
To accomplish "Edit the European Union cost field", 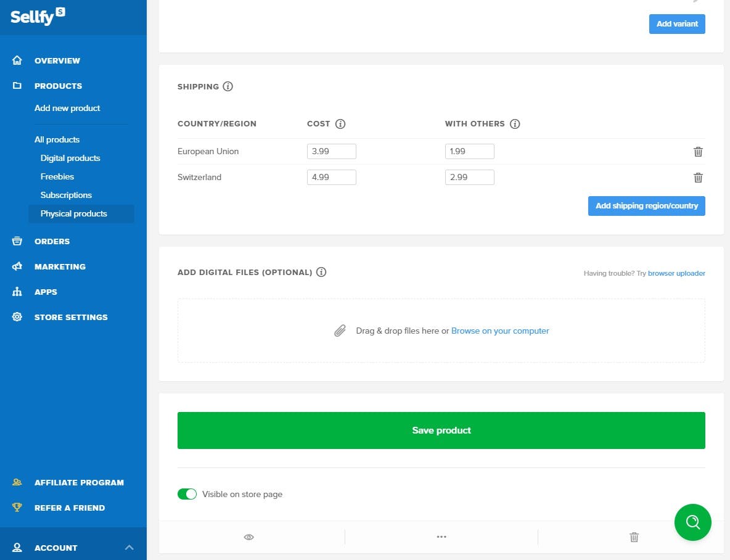I will point(331,150).
